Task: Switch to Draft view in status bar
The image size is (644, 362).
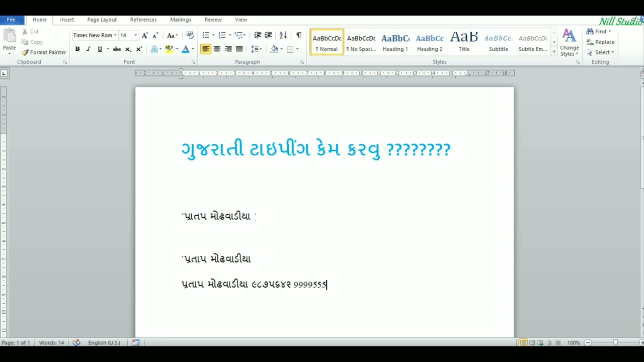Action: click(557, 343)
